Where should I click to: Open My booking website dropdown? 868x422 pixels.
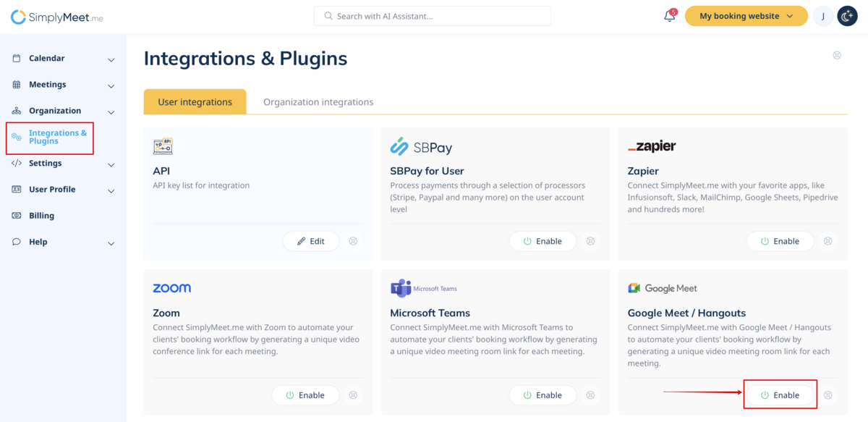tap(746, 16)
